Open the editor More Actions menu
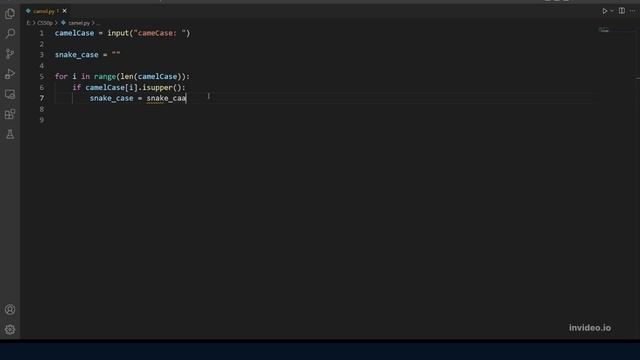Viewport: 640px width, 360px height. tap(632, 11)
